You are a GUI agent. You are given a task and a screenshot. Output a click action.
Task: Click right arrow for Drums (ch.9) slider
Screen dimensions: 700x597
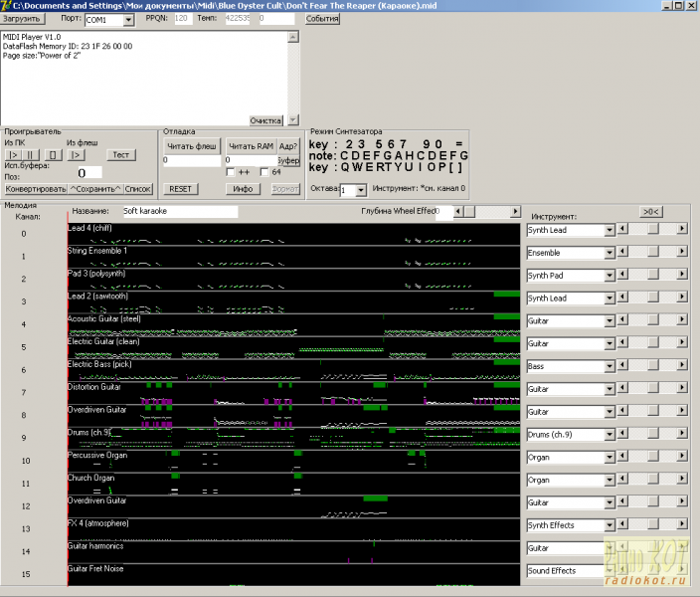tap(682, 434)
